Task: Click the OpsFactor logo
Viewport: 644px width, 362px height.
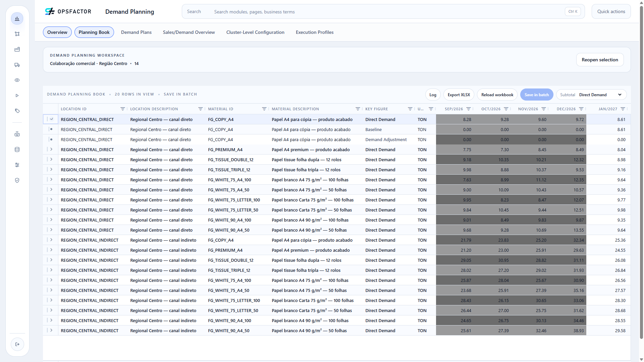Action: click(68, 12)
